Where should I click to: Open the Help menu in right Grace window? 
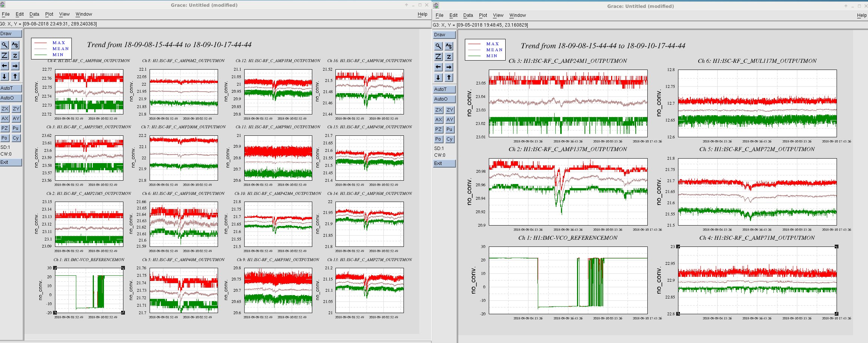[x=862, y=15]
